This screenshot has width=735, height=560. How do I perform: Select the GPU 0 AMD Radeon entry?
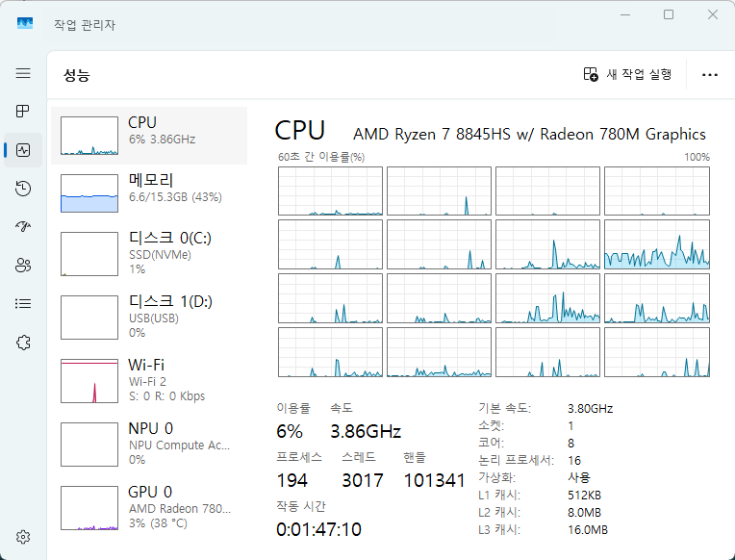click(149, 507)
